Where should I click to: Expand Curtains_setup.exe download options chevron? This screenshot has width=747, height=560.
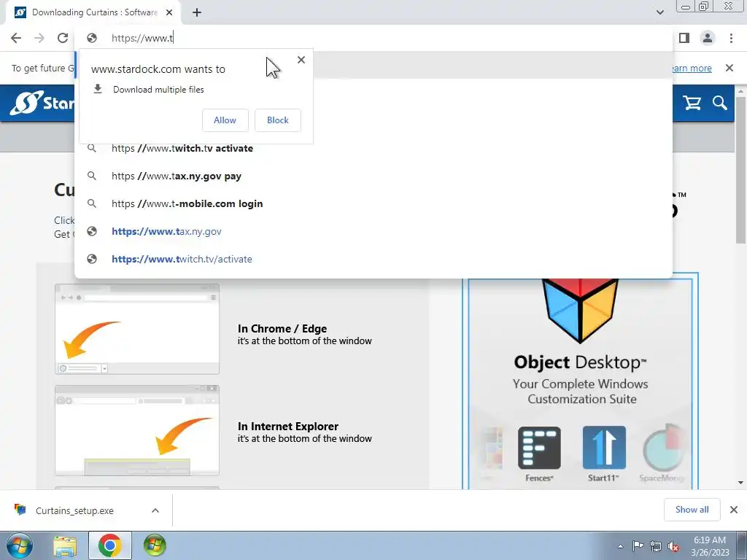155,510
